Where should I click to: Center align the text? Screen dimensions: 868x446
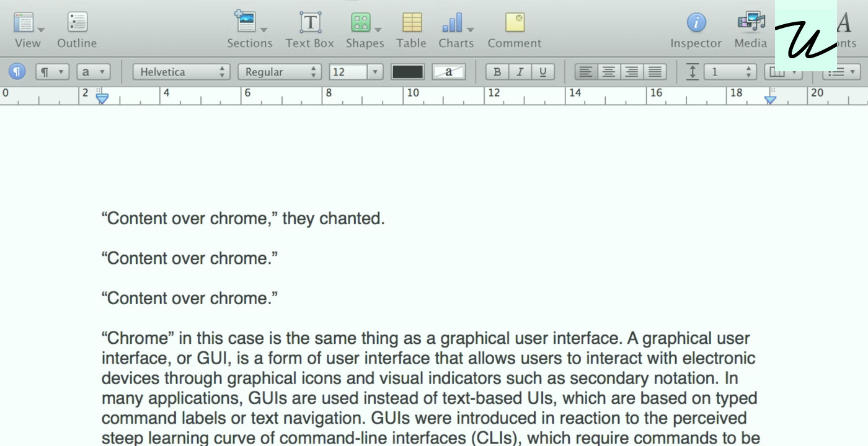[x=609, y=72]
